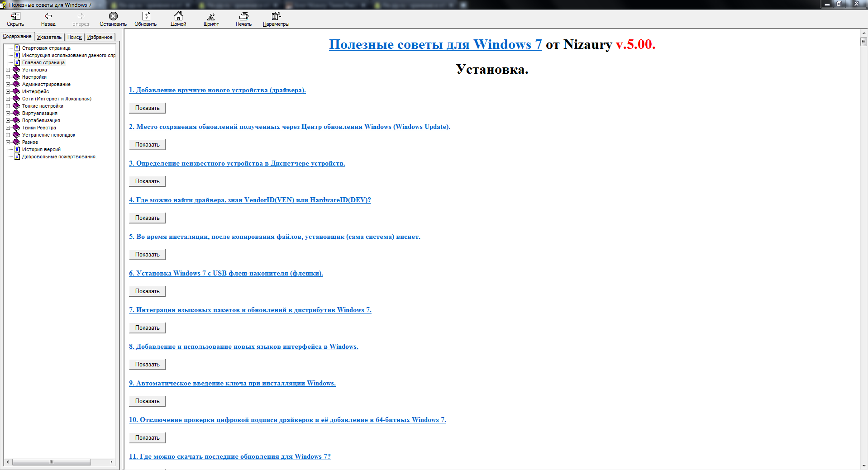Click the book icon beside Разное
This screenshot has height=470, width=868.
click(16, 142)
